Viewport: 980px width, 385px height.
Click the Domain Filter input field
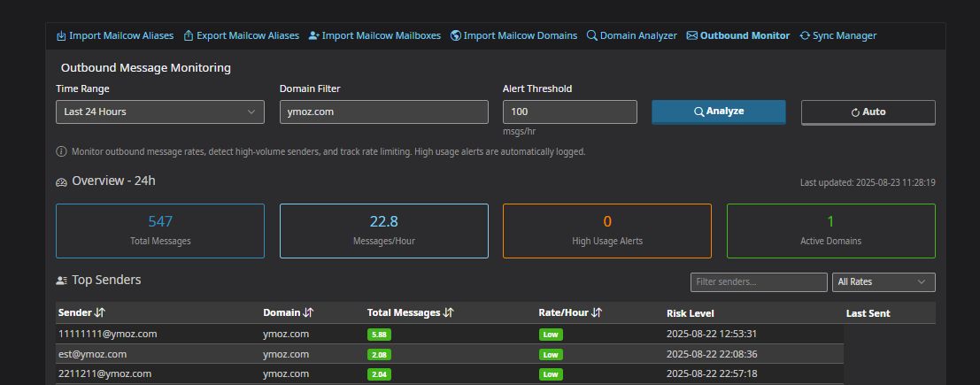coord(383,112)
